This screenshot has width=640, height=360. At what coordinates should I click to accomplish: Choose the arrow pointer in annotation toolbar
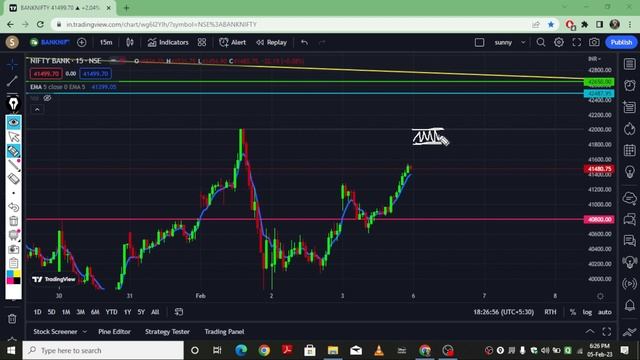[13, 137]
